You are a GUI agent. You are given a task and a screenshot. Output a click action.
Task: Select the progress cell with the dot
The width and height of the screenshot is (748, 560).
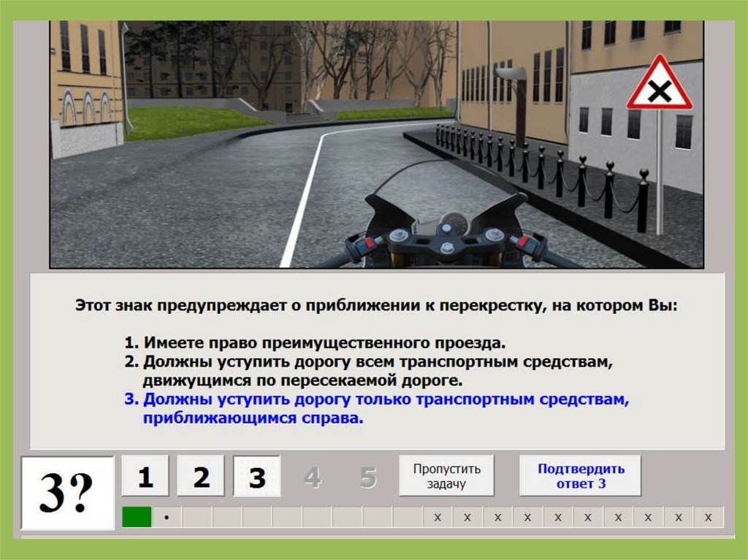(167, 517)
